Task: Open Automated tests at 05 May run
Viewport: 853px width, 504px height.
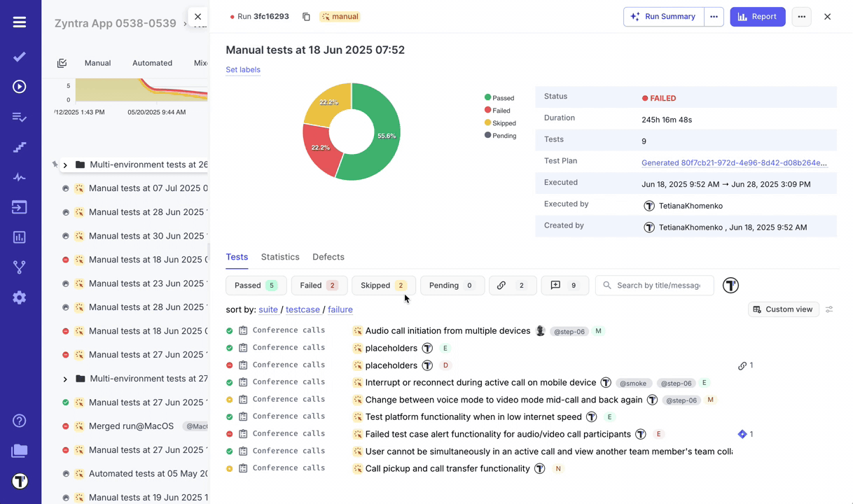Action: pos(148,474)
